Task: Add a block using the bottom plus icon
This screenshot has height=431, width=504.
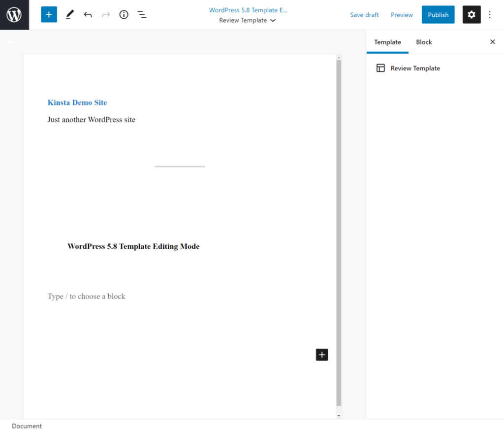Action: click(x=321, y=355)
